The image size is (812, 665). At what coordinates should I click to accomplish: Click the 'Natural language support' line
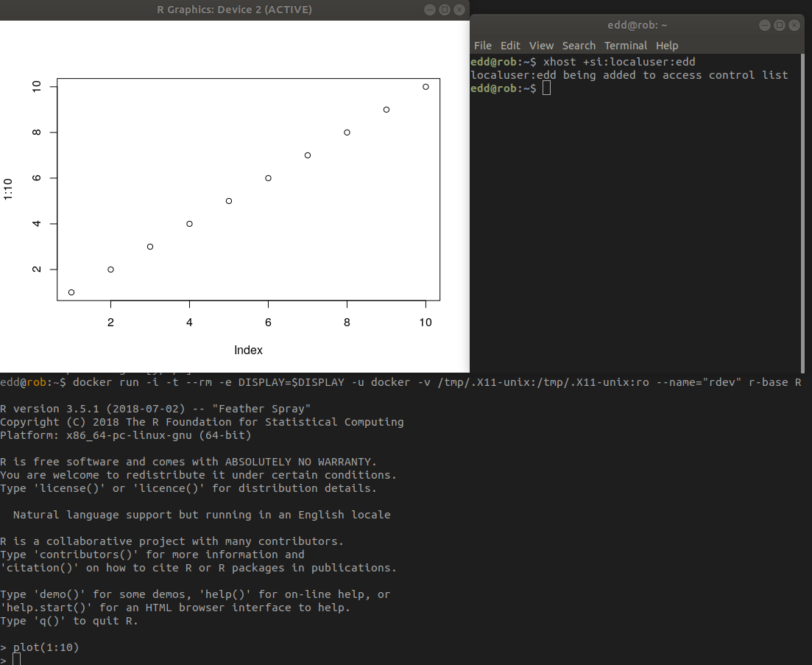pos(202,515)
